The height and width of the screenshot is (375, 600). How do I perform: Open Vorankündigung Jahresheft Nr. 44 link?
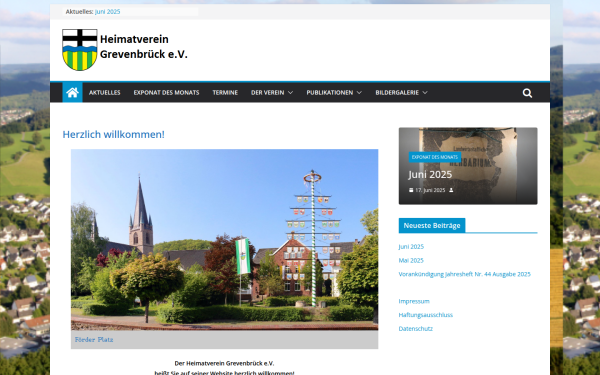coord(465,274)
